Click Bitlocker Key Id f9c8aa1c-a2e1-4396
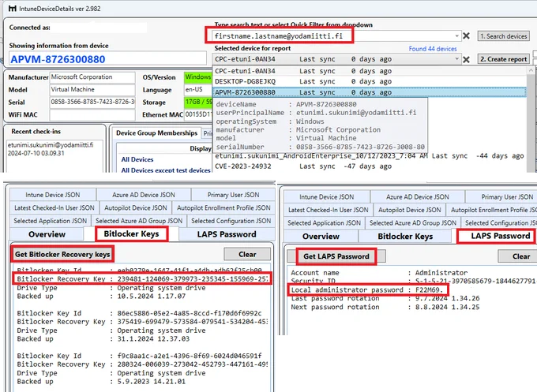 pos(190,356)
